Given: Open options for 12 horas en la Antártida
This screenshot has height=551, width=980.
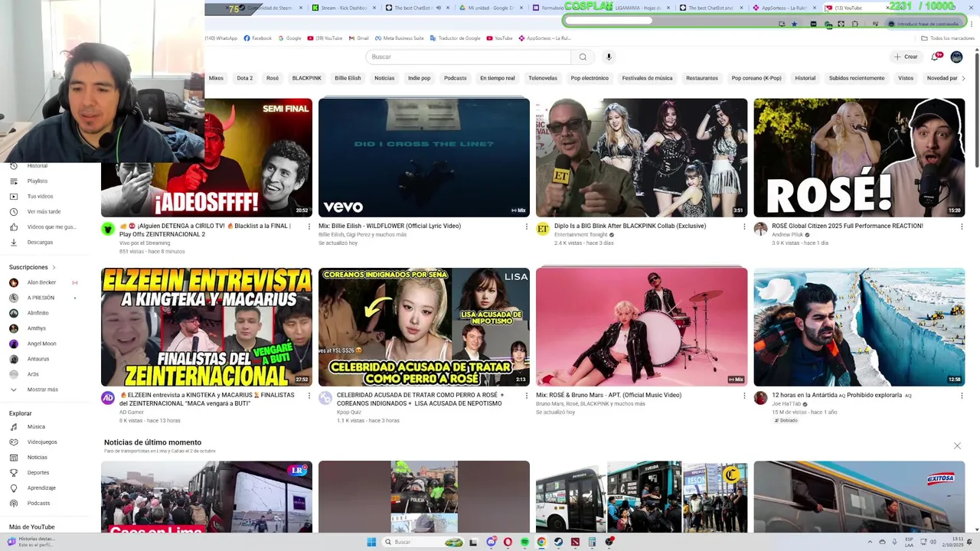Looking at the screenshot, I should click(962, 396).
